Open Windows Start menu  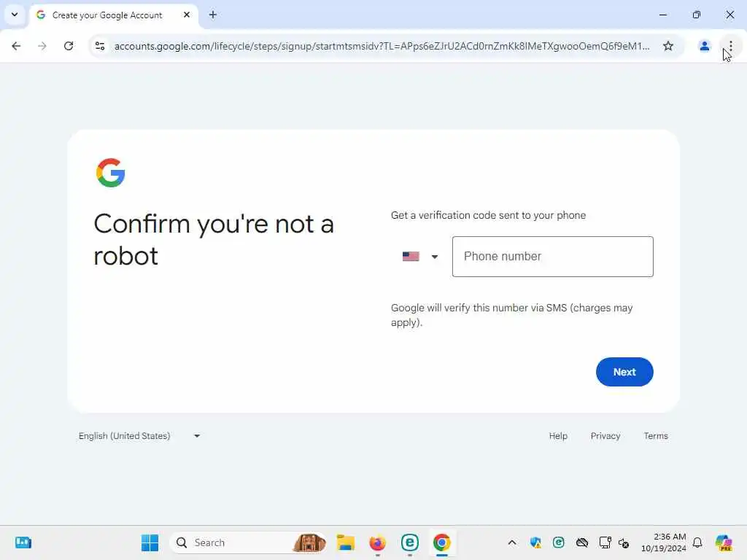(x=150, y=542)
